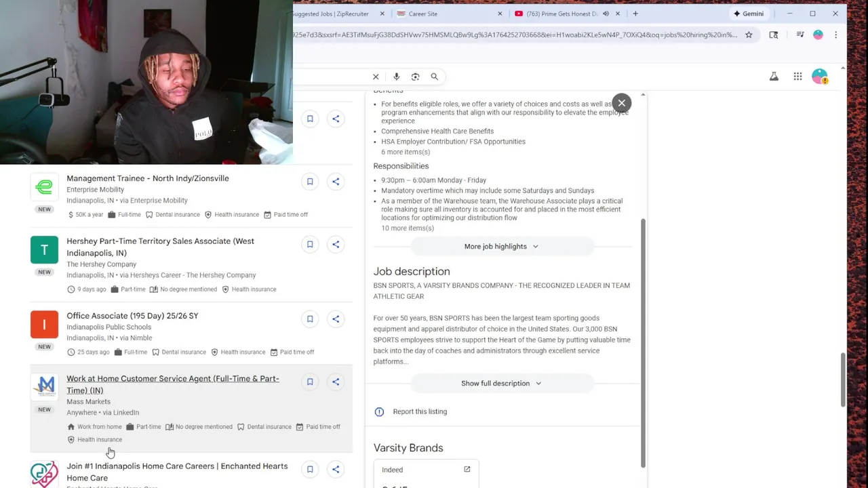Toggle the bookmark on the topmost job card

[310, 119]
